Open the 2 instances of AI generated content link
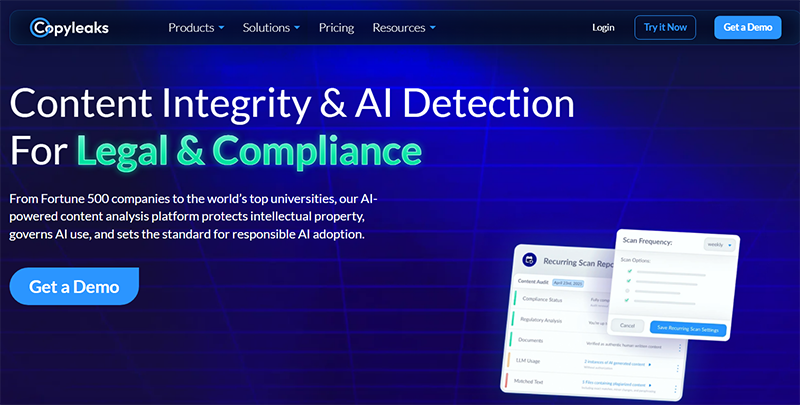 click(x=615, y=362)
